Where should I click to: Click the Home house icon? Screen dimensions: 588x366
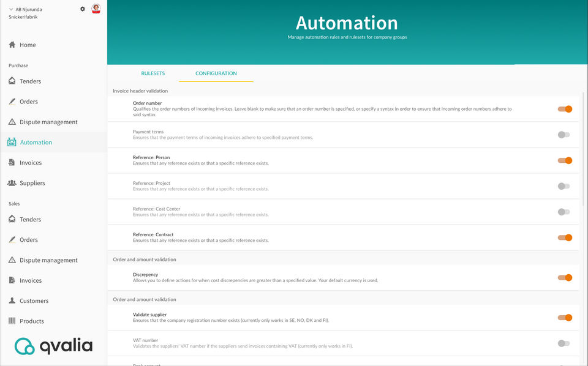pos(12,45)
